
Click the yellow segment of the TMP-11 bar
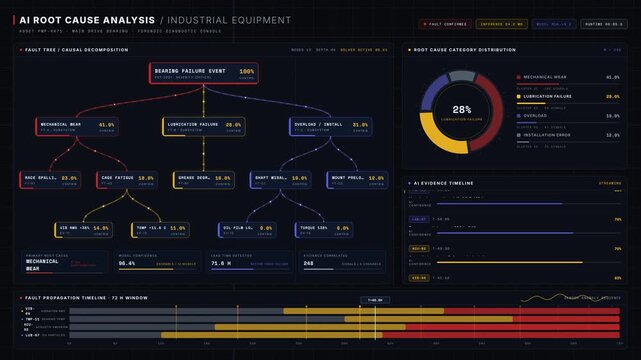click(x=428, y=319)
